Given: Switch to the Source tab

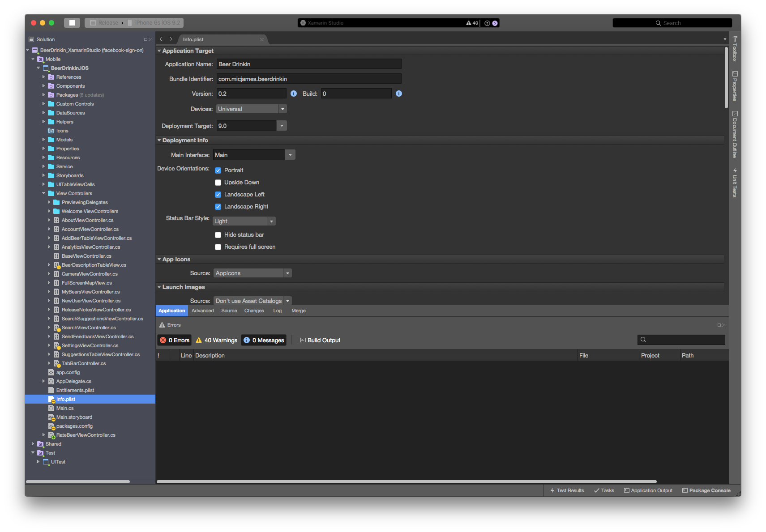Looking at the screenshot, I should point(229,311).
